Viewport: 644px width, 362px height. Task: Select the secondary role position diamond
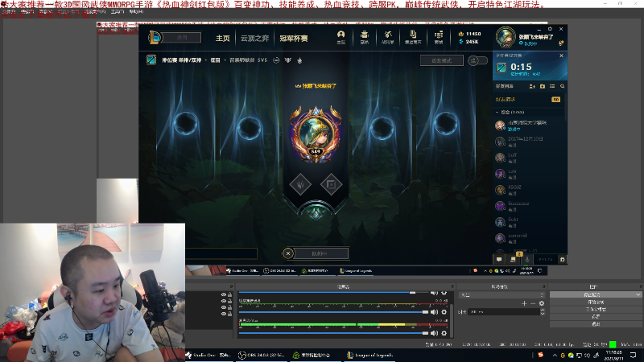click(331, 184)
